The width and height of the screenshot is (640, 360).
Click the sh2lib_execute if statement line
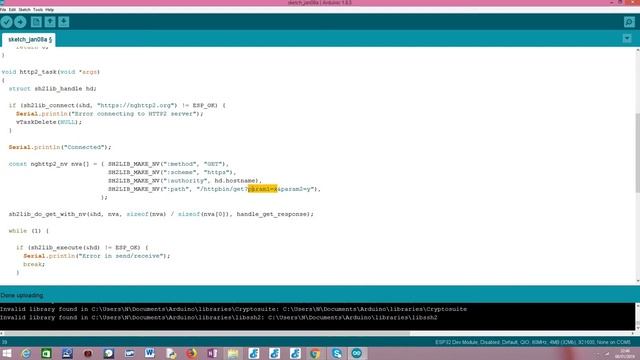pyautogui.click(x=82, y=247)
